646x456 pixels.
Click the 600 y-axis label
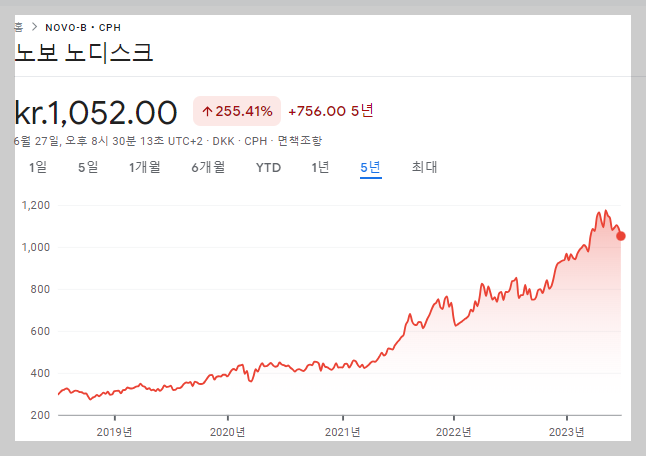coord(40,331)
